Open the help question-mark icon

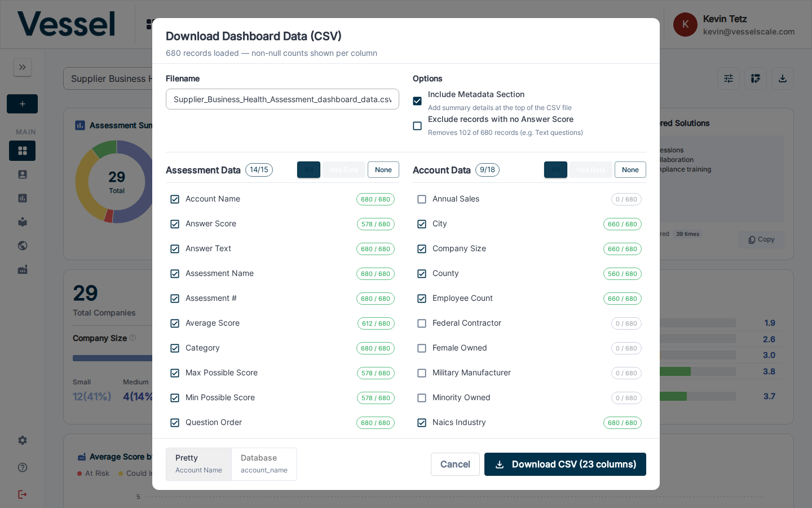(23, 467)
